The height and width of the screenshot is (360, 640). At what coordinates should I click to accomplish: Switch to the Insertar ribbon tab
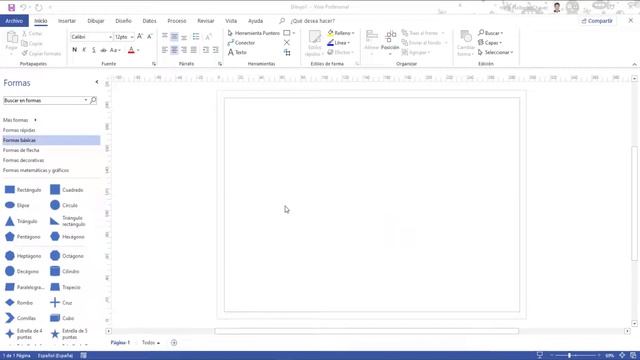67,21
